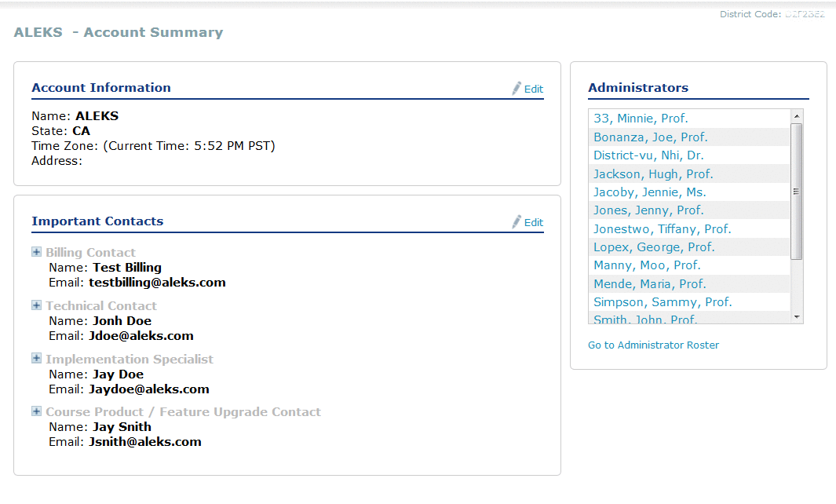Screen dimensions: 836x504
Task: Select administrator Smith, John, Prof.
Action: coord(645,319)
